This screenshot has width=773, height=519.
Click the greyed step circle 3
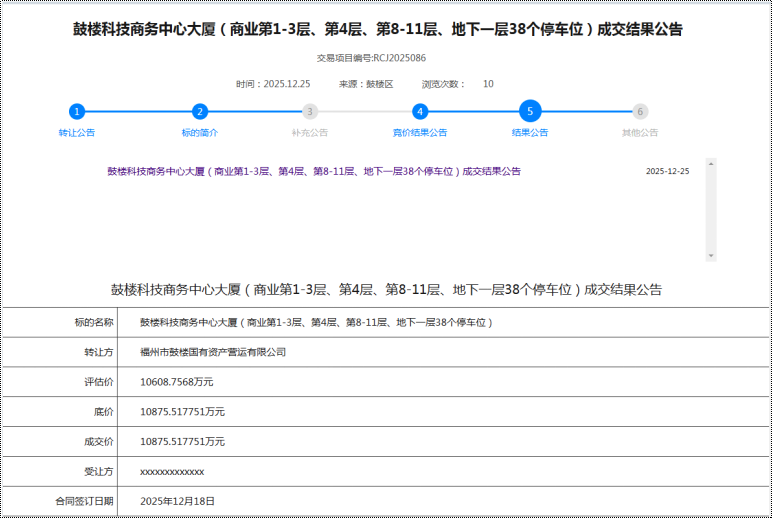coord(310,112)
